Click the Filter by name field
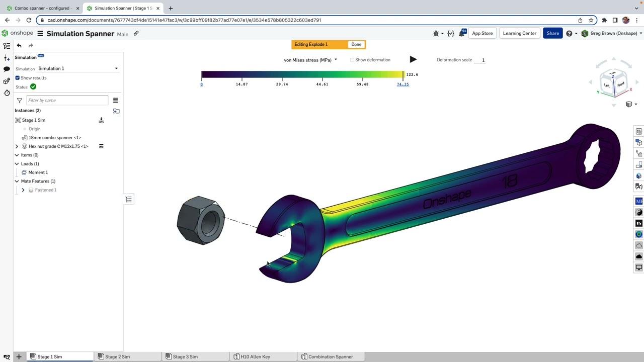This screenshot has width=644, height=362. [x=67, y=100]
